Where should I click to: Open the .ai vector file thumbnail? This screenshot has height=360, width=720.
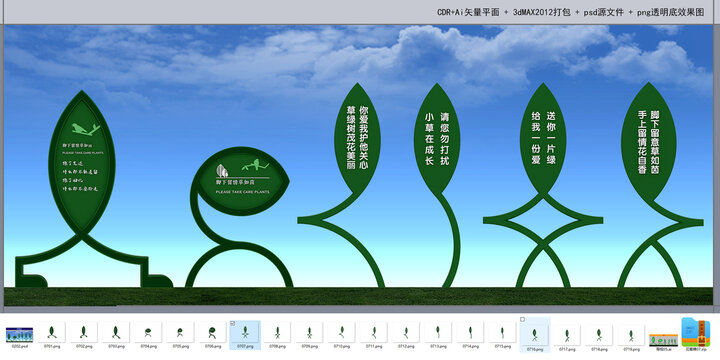(x=664, y=340)
